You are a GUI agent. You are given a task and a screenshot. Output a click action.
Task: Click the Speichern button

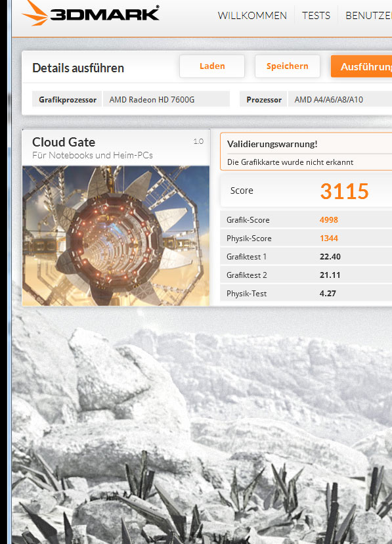(288, 66)
